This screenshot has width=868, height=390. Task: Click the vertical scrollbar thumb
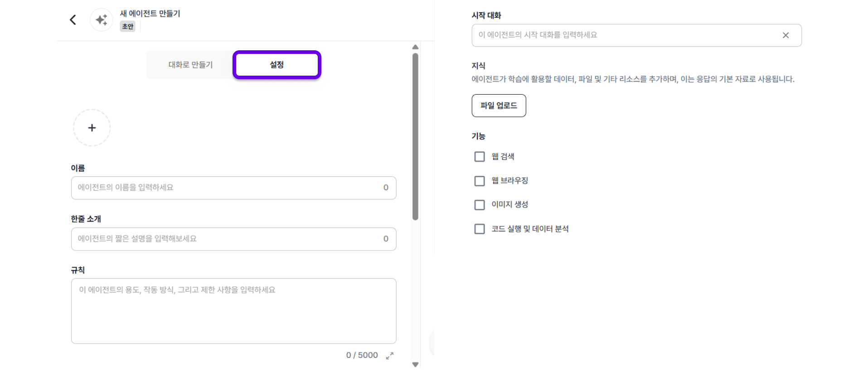(415, 136)
